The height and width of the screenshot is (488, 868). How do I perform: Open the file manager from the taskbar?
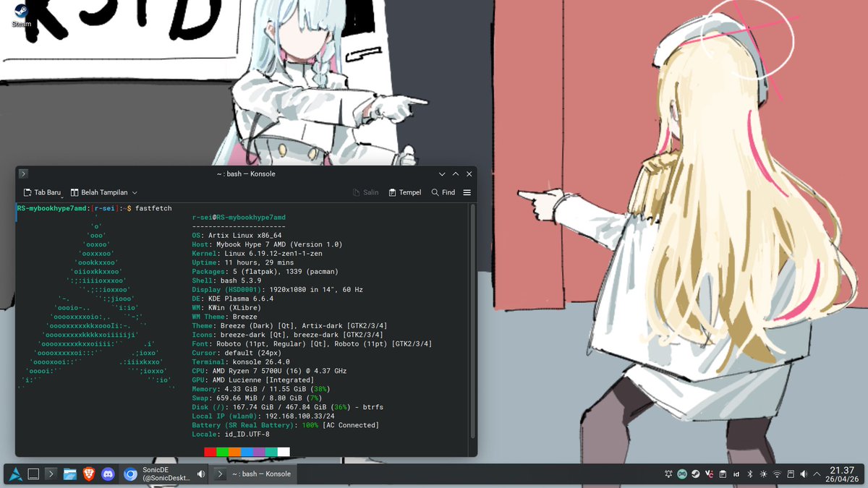click(70, 474)
